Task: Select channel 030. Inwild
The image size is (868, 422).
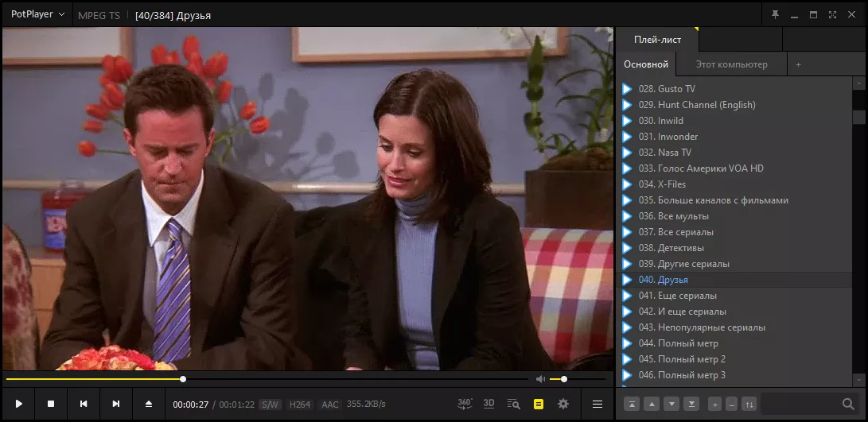Action: pyautogui.click(x=734, y=121)
